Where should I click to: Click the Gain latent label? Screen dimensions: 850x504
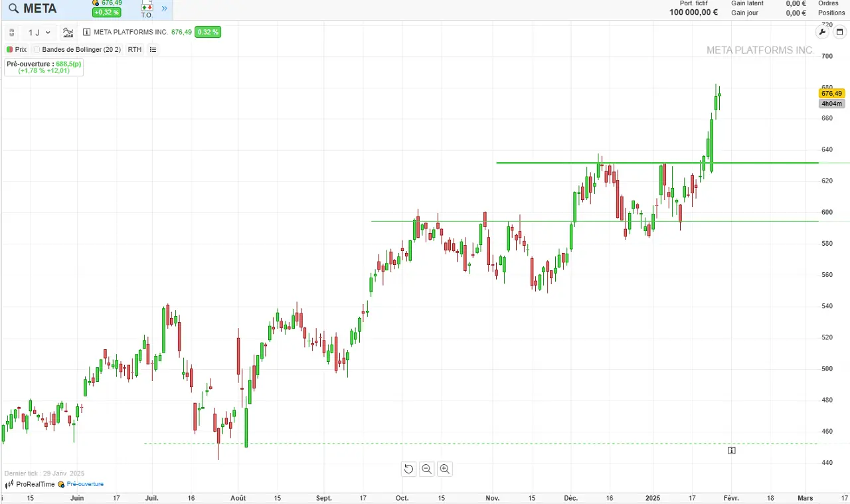pyautogui.click(x=747, y=3)
